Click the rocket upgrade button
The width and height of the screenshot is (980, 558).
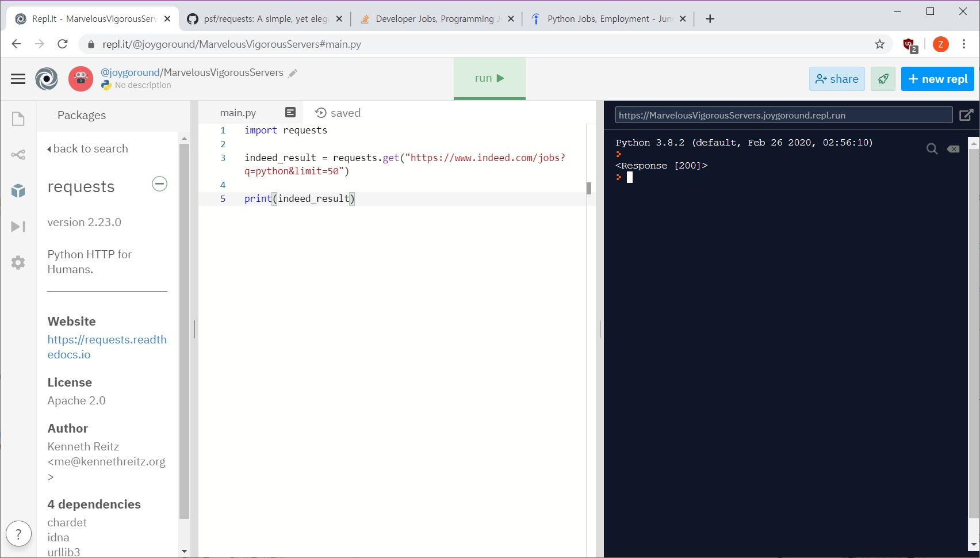click(883, 79)
